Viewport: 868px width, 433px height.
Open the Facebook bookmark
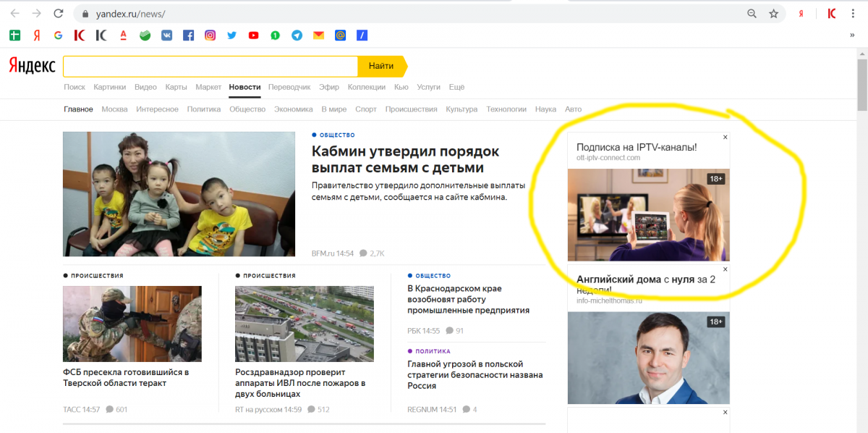(188, 35)
